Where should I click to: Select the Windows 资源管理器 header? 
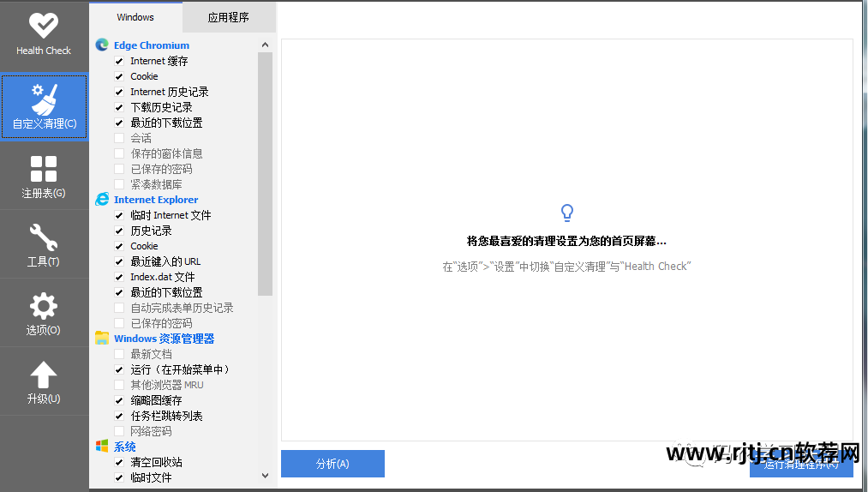pos(164,339)
